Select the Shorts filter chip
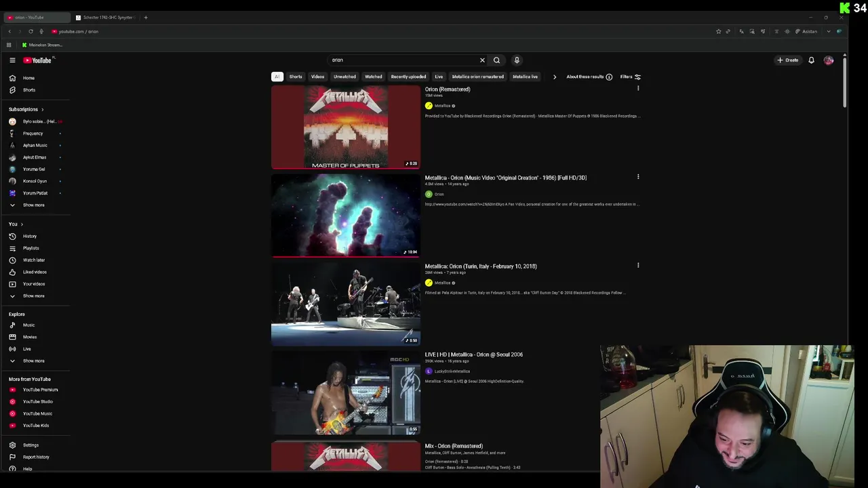Screen dimensions: 868x488 [x=296, y=77]
